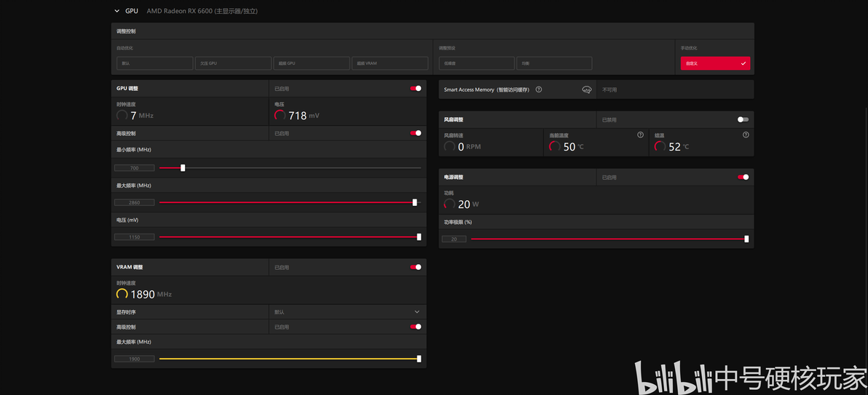868x395 pixels.
Task: Toggle VRAM 高级控制 switch
Action: pyautogui.click(x=416, y=327)
